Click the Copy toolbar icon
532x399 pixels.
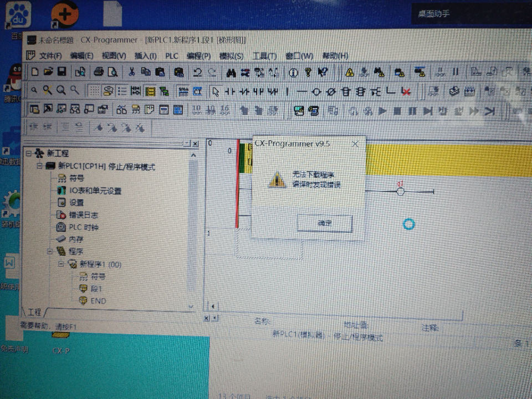[x=146, y=72]
